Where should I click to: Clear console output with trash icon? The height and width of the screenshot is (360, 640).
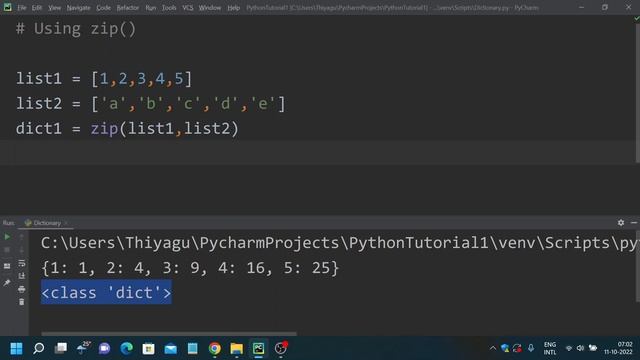22,302
